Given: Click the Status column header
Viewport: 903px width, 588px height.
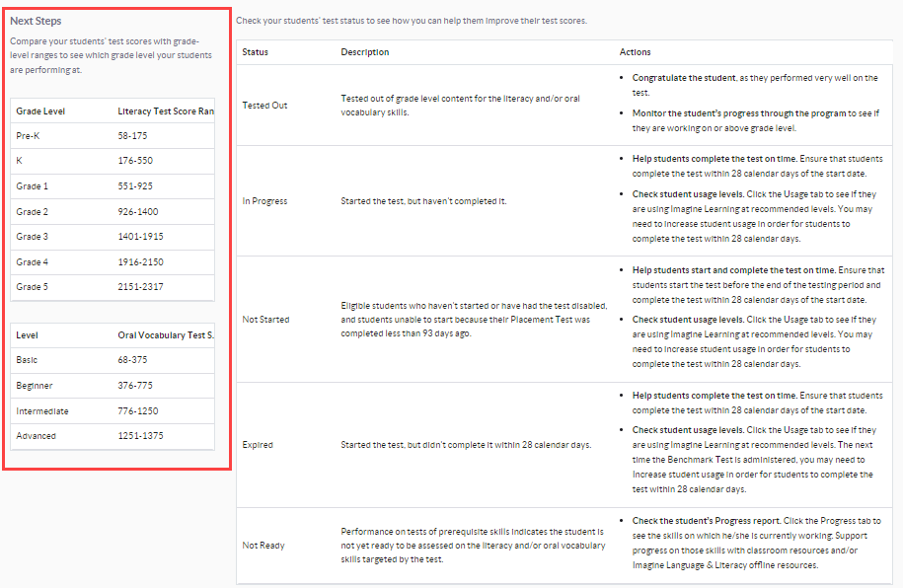Looking at the screenshot, I should (x=255, y=52).
